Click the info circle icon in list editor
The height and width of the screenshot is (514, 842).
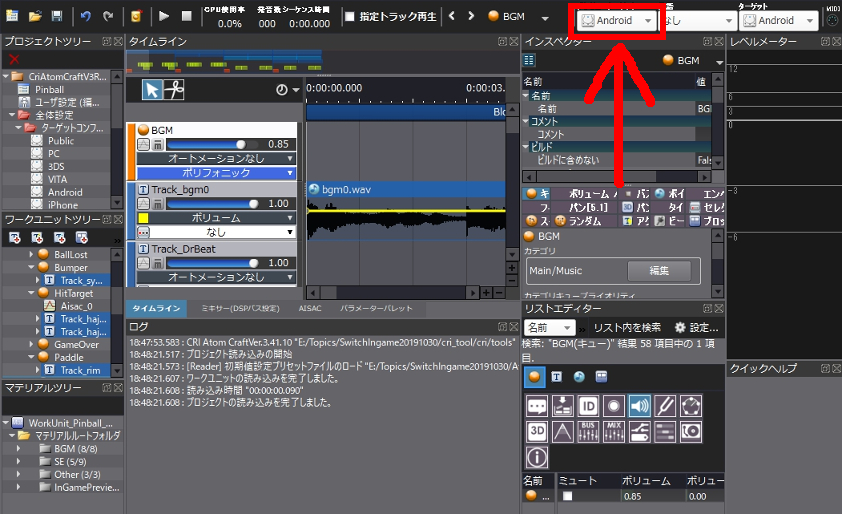point(537,457)
